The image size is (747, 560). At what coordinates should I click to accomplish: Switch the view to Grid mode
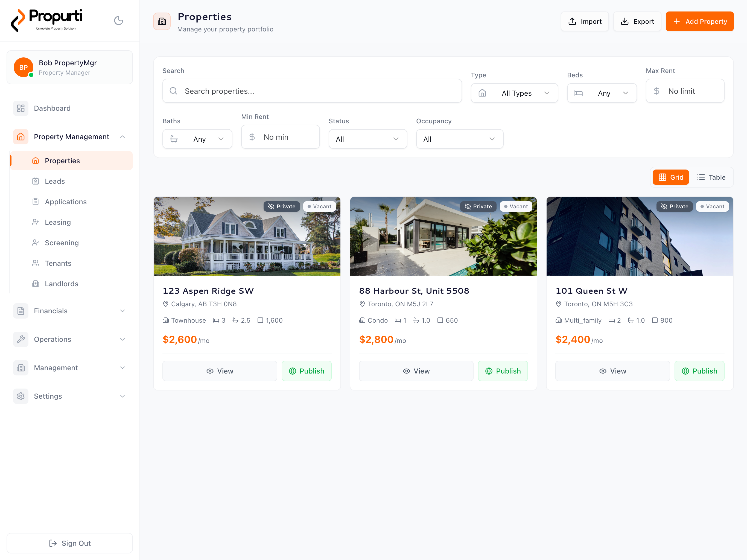tap(671, 177)
